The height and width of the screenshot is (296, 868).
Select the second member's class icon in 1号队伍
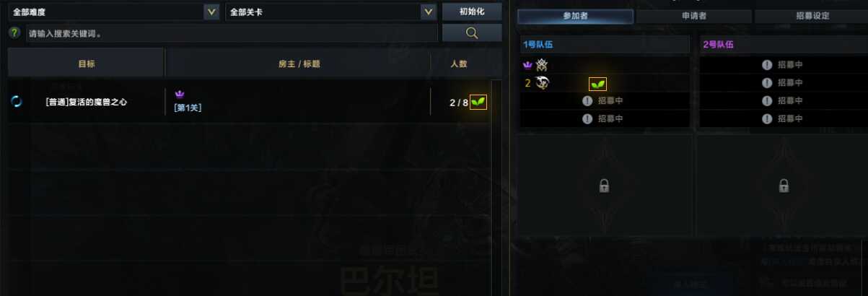point(541,83)
